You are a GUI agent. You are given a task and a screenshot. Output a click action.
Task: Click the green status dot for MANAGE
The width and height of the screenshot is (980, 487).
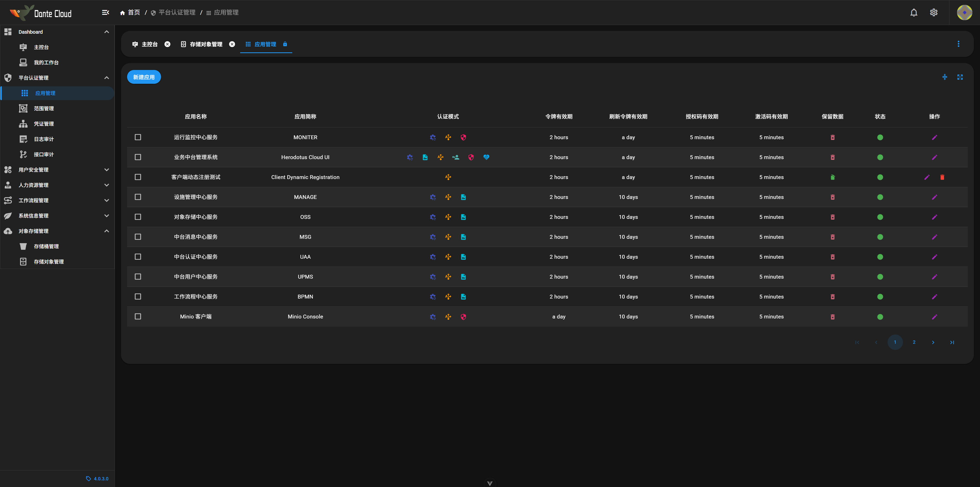pyautogui.click(x=880, y=197)
